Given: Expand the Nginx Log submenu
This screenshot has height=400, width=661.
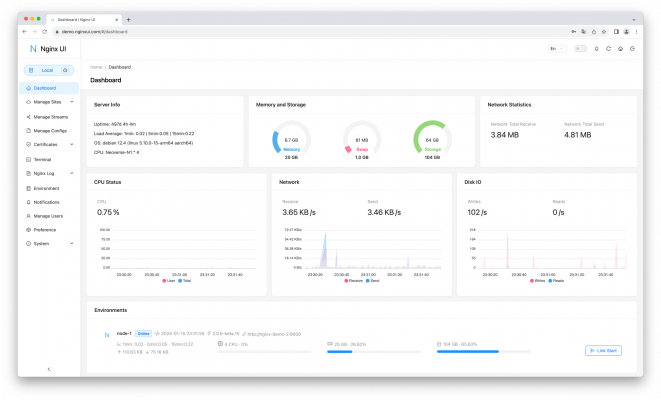Looking at the screenshot, I should pos(48,173).
